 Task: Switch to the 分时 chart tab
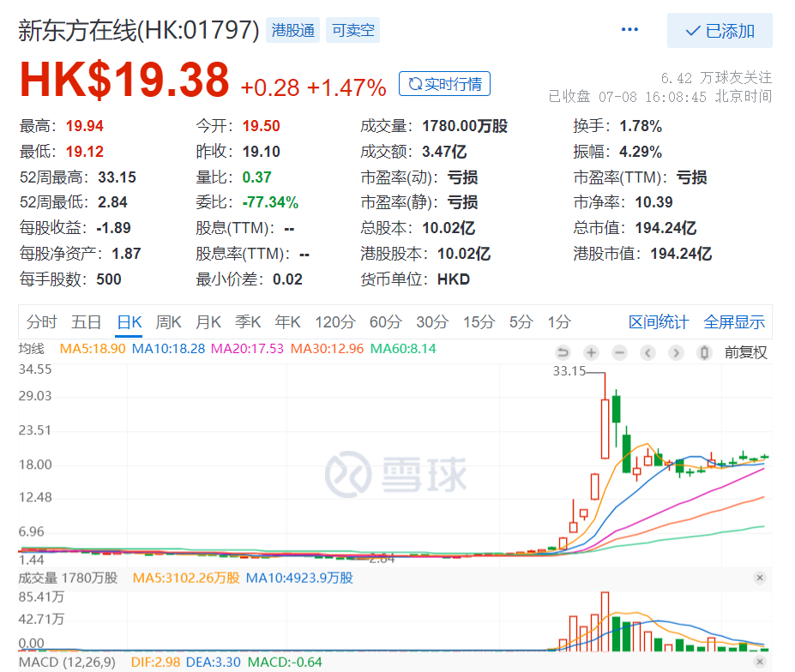[41, 322]
